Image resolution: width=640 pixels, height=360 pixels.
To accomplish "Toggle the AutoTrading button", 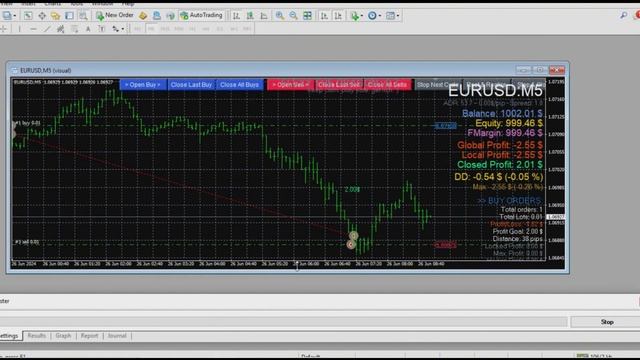I will click(x=202, y=16).
